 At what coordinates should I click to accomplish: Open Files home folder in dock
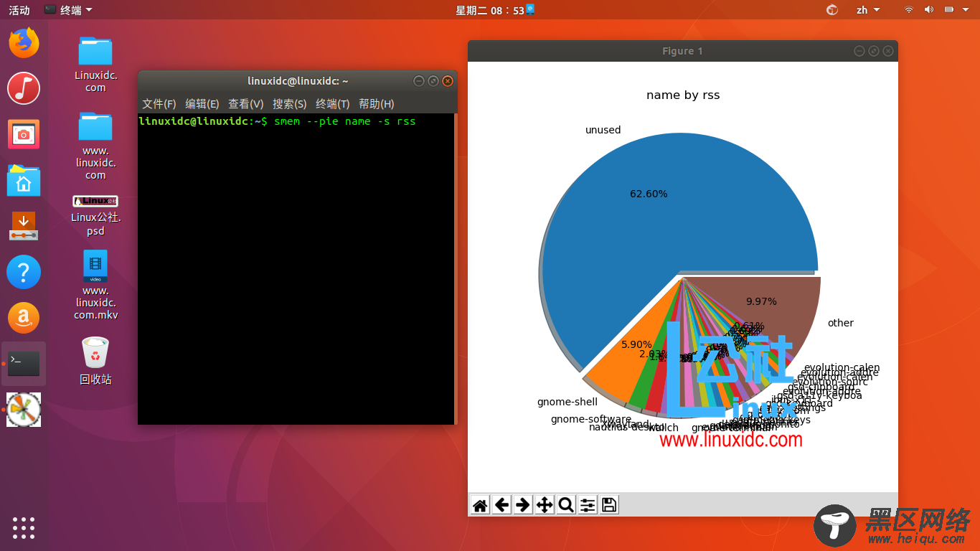[x=24, y=180]
